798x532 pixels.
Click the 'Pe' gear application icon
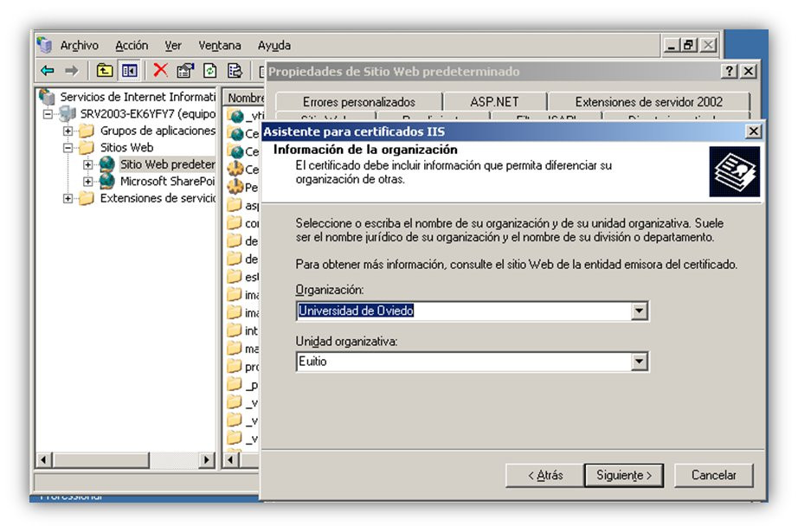(235, 187)
